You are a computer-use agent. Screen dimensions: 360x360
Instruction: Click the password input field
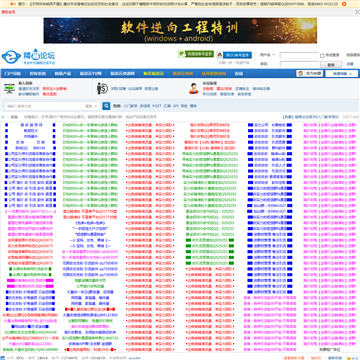(299, 64)
